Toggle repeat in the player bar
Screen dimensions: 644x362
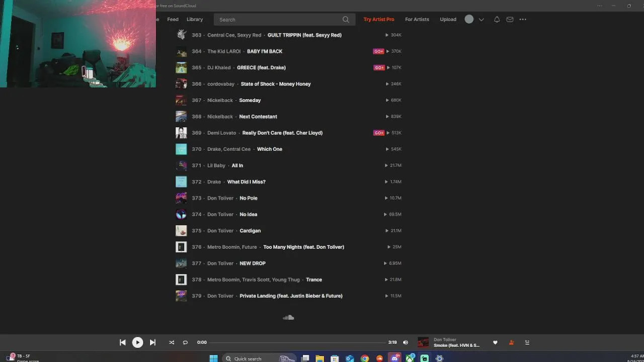coord(185,342)
